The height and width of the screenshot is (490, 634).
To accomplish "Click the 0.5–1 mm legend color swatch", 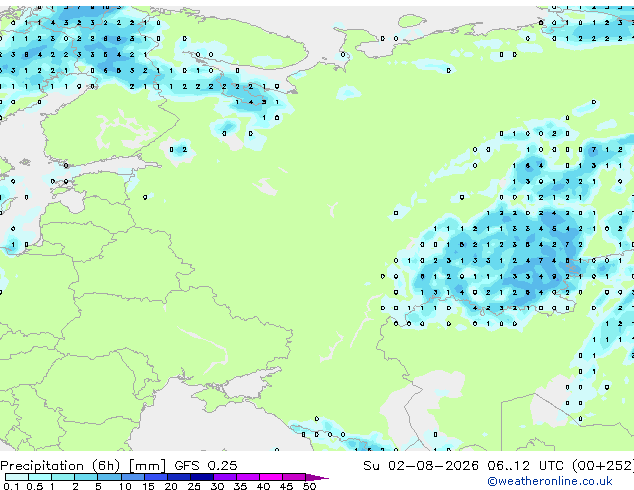I will [40, 477].
